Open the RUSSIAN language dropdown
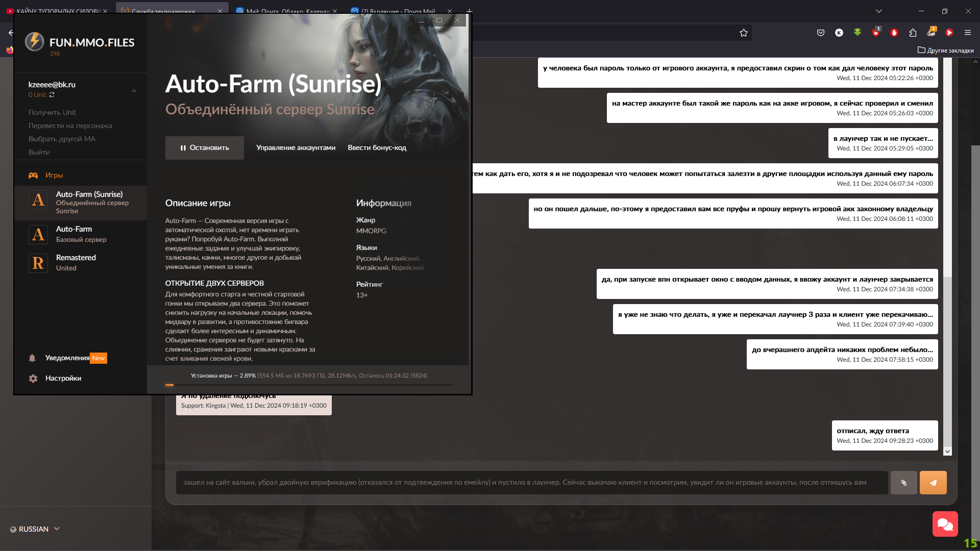 [35, 529]
